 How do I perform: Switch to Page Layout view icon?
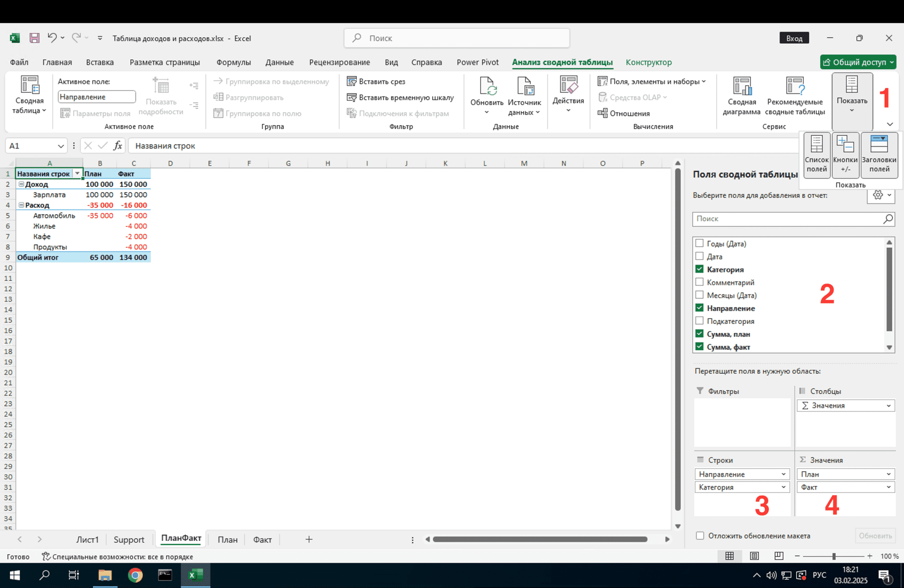(754, 556)
